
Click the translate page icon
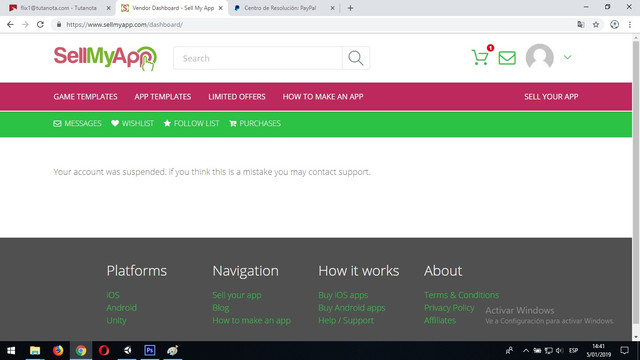coord(580,24)
